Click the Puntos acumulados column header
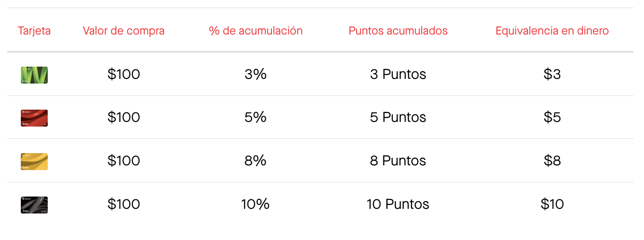 [398, 31]
